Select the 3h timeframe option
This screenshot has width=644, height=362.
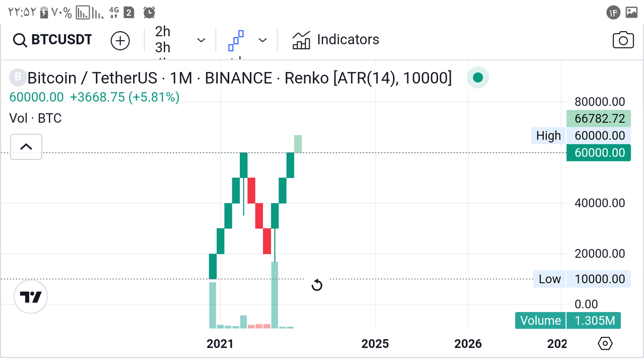click(163, 48)
